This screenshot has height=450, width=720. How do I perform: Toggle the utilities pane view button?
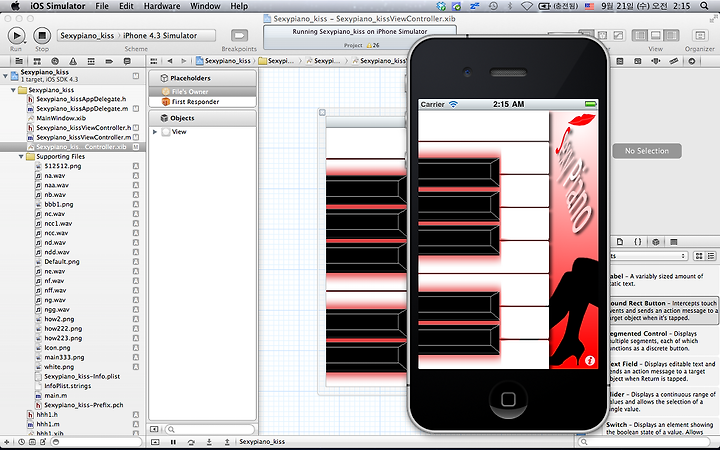pos(671,35)
